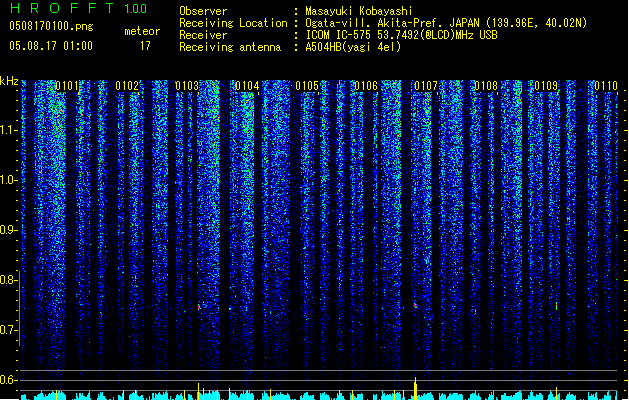Click the HROFFT 1.0.0 title text
This screenshot has width=629, height=400.
point(78,8)
